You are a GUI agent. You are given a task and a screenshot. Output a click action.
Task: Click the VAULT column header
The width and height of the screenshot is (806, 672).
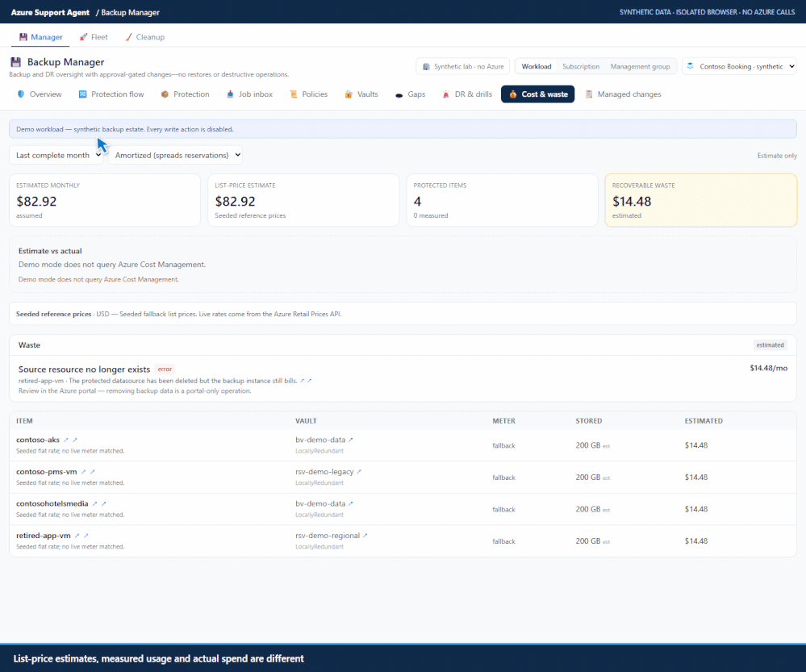point(306,420)
